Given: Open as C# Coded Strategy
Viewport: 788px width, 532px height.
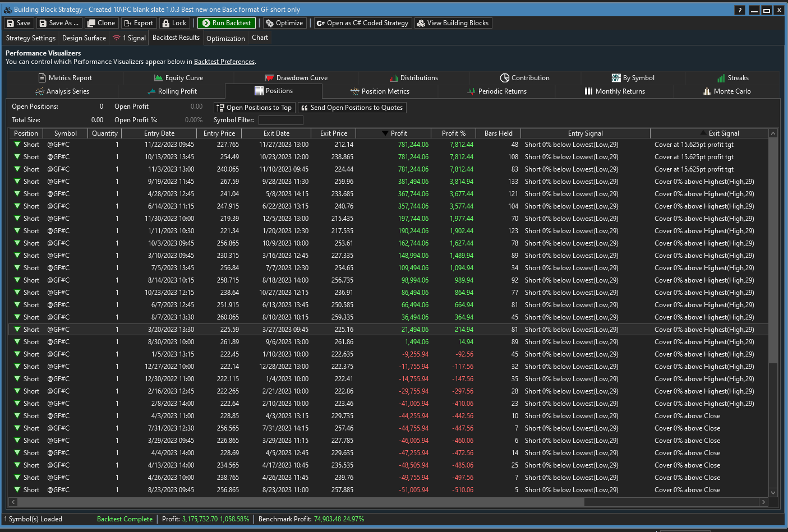Looking at the screenshot, I should (x=362, y=23).
